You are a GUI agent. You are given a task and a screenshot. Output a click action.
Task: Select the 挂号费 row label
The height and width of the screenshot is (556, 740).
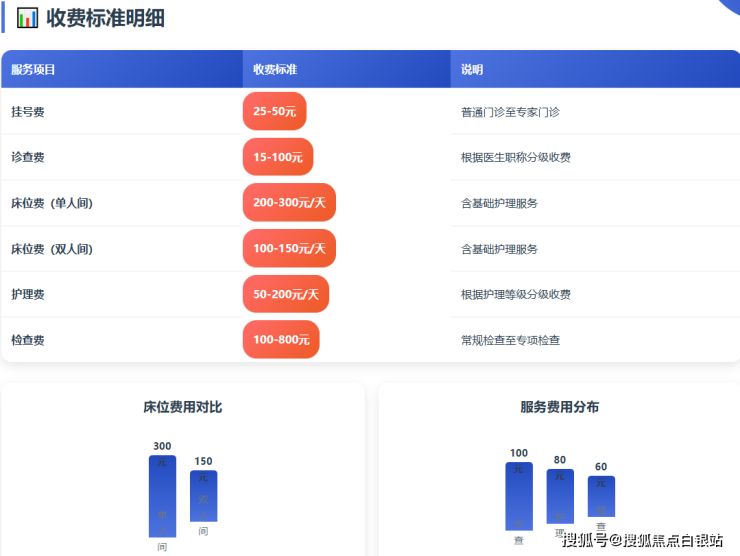28,112
